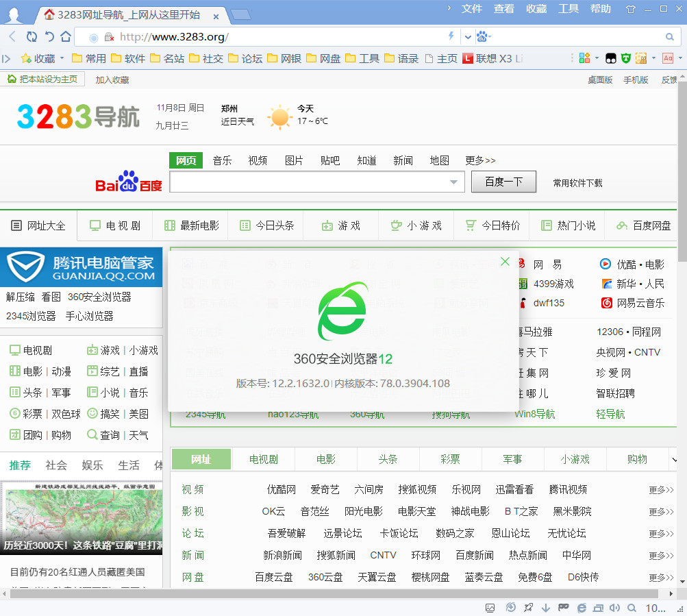
Task: Click 把本站设为主页 button
Action: pos(42,79)
